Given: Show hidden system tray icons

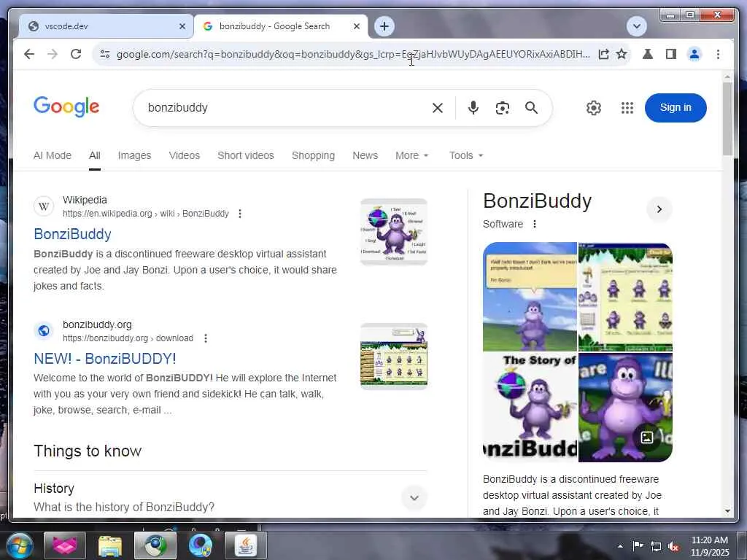Looking at the screenshot, I should tap(620, 546).
